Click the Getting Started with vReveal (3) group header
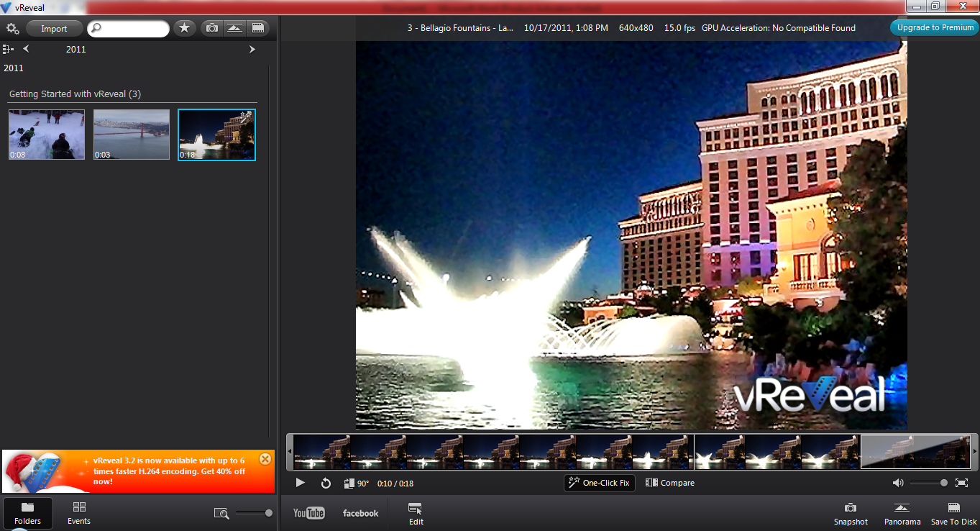980x531 pixels. 75,94
